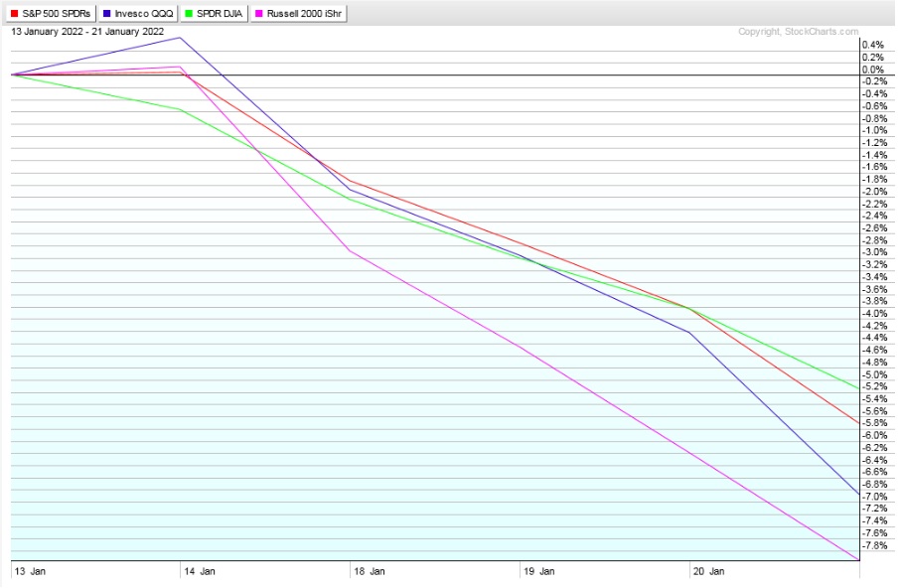The height and width of the screenshot is (588, 900).
Task: Toggle the SPDR DJIA legend button
Action: click(215, 13)
